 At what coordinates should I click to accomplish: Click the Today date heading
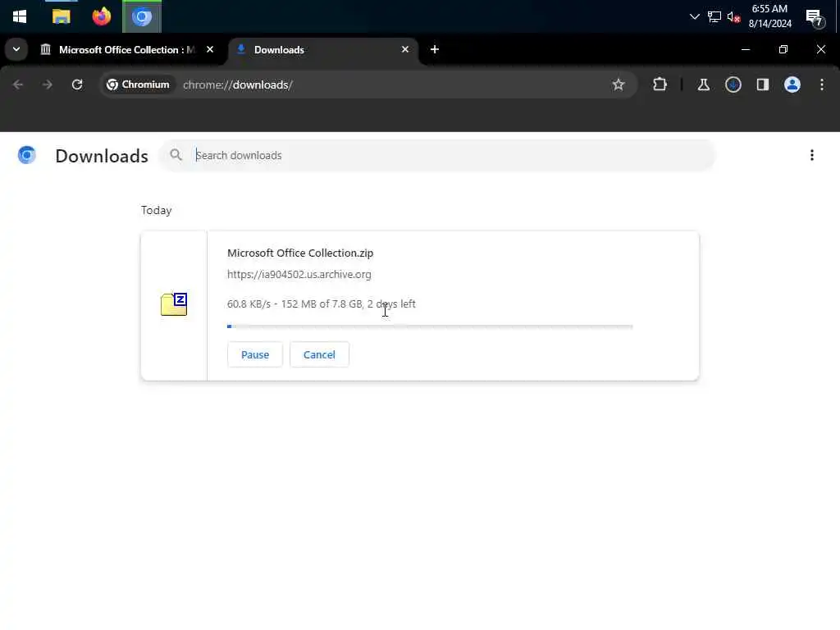pos(157,210)
